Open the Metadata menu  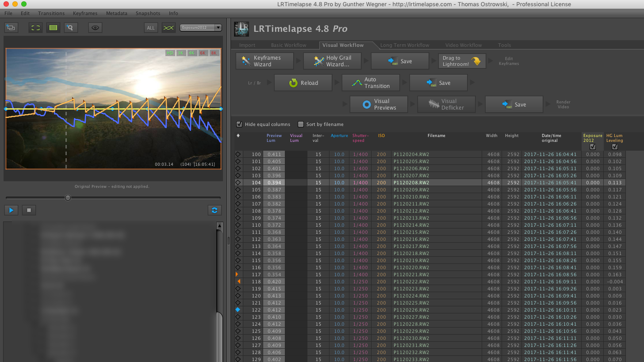tap(117, 13)
